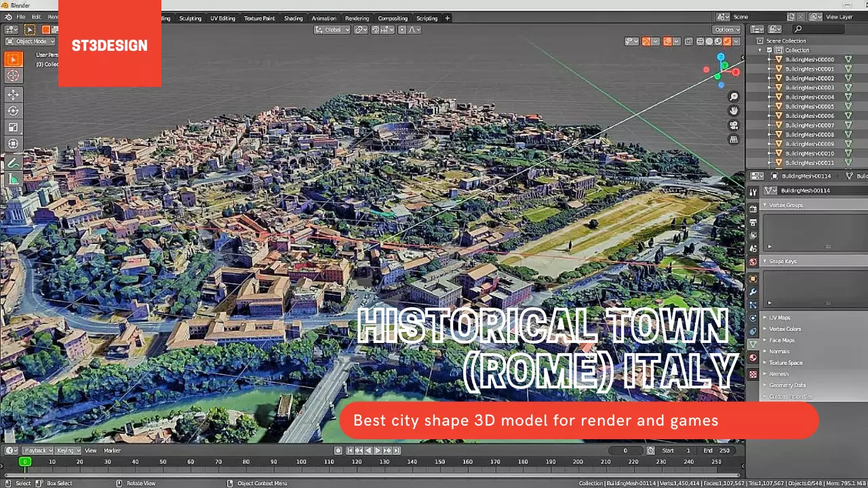Click the viewport zoom magnifier icon
The image size is (868, 488).
click(734, 97)
